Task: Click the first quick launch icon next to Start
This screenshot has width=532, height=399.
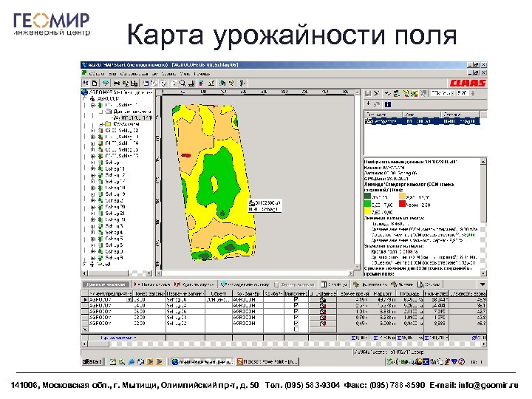Action: pyautogui.click(x=113, y=361)
